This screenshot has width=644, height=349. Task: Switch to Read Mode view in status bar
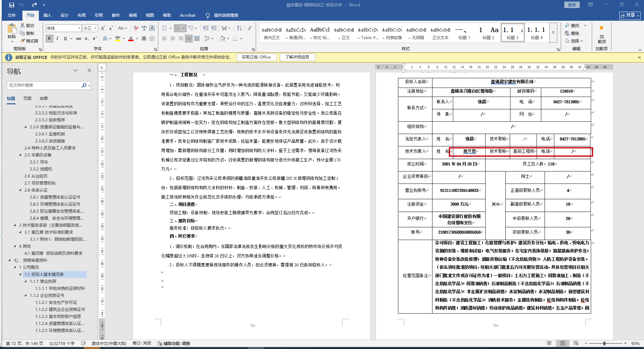coord(549,343)
